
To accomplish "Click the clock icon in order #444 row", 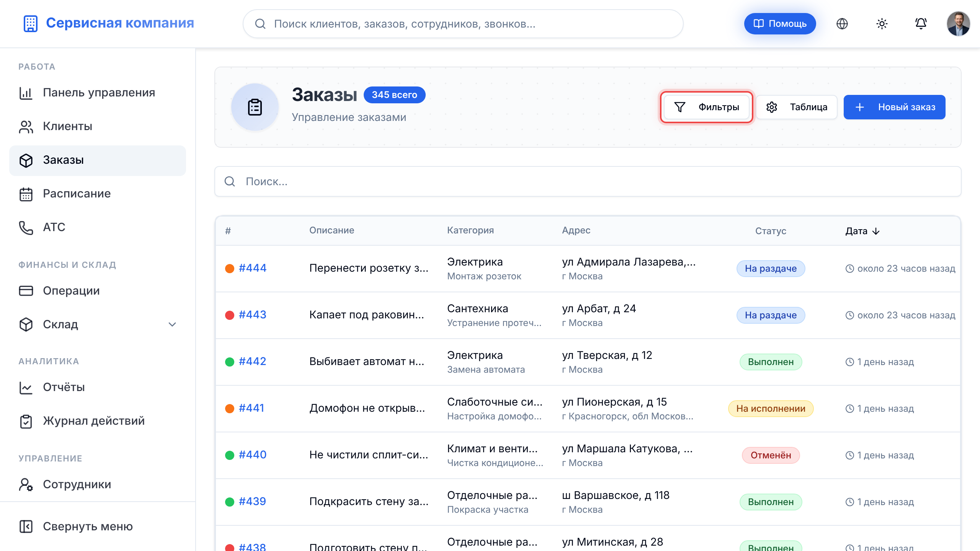I will pyautogui.click(x=849, y=269).
